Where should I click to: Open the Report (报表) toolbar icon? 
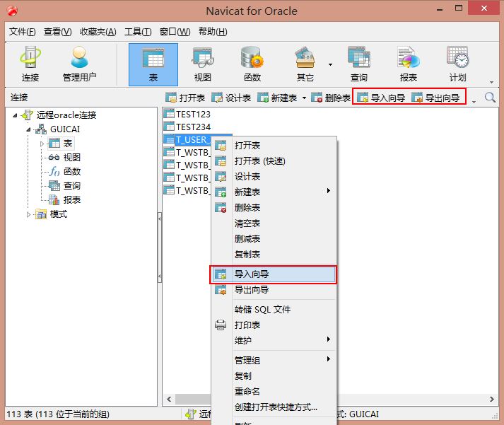408,64
